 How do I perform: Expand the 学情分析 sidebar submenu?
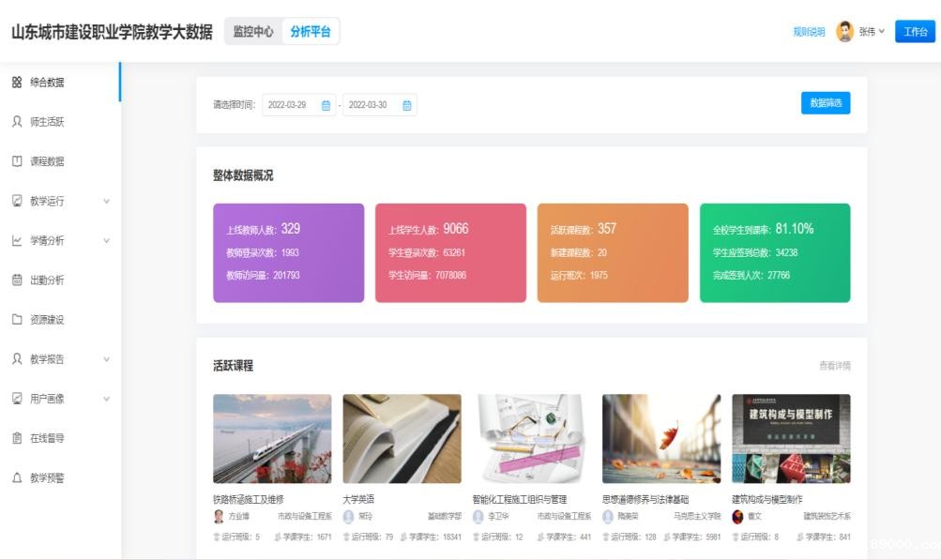click(106, 241)
